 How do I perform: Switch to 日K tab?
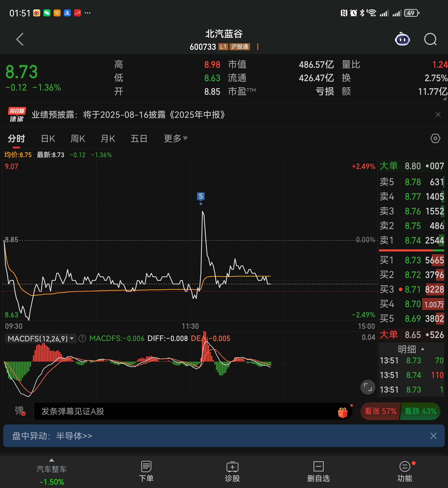pos(48,139)
